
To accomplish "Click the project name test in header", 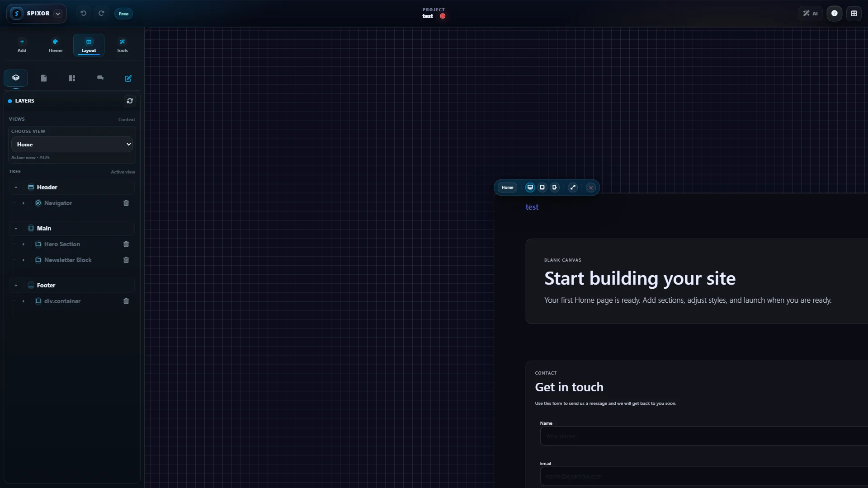I will point(428,16).
